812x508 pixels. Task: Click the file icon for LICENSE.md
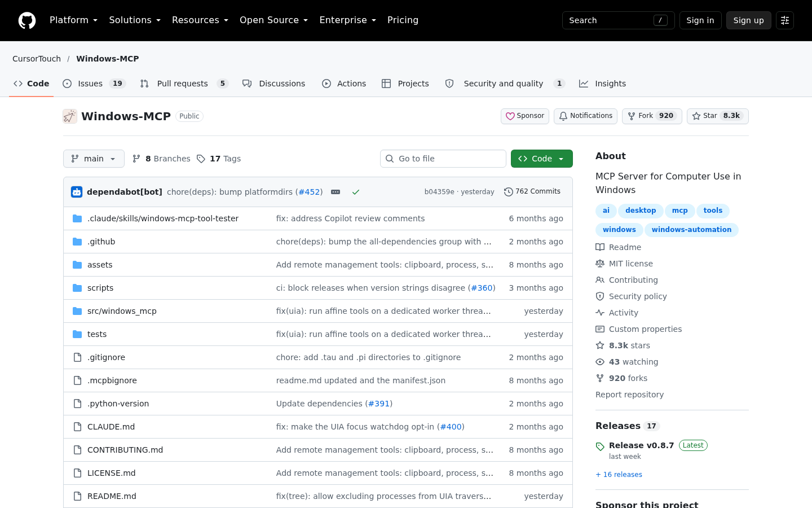[x=77, y=473]
